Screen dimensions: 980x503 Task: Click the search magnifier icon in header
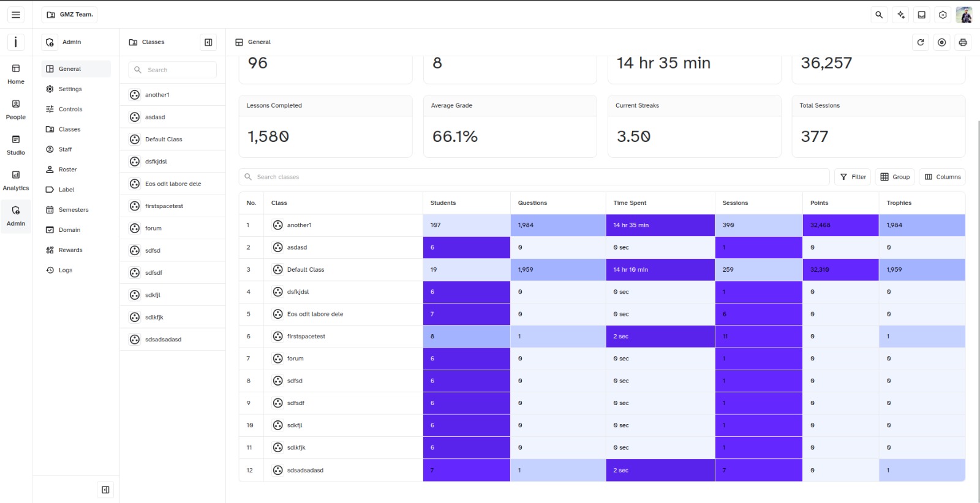[x=879, y=15]
